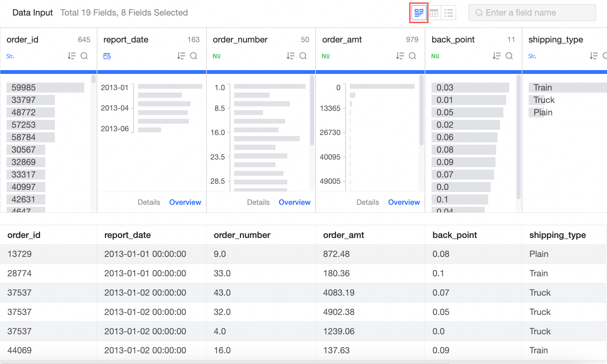The height and width of the screenshot is (364, 607).
Task: Select the 30567 value in order_id card
Action: [x=26, y=150]
